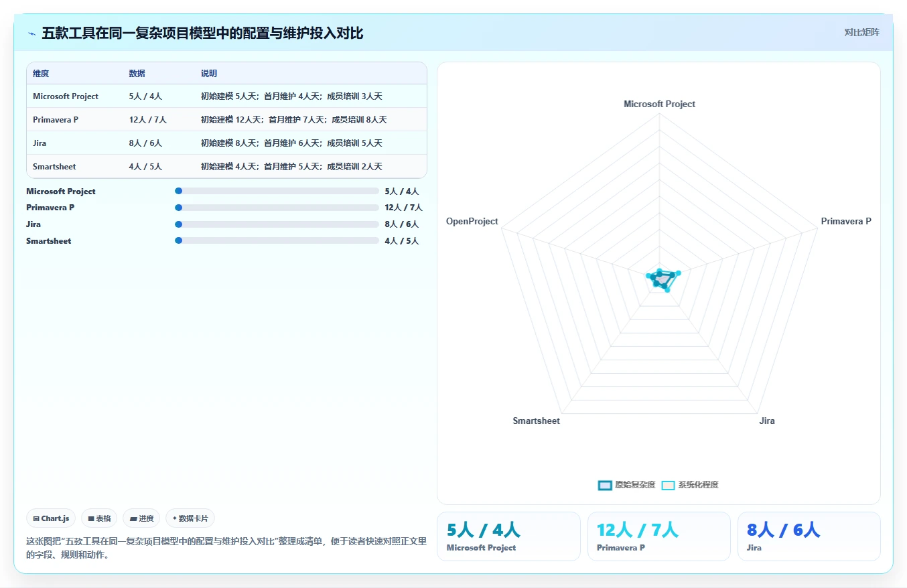907x588 pixels.
Task: Click the 对比矩阵 label in header
Action: 862,32
